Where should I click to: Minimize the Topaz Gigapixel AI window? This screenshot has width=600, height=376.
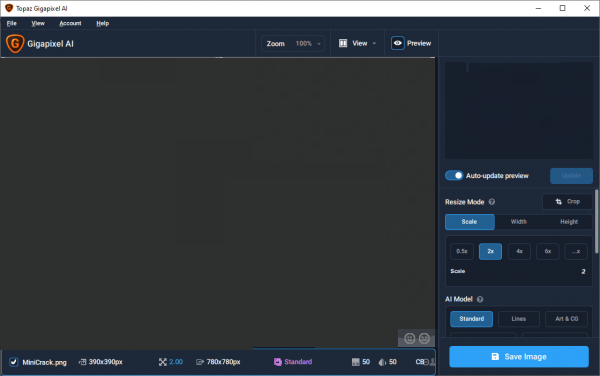pyautogui.click(x=538, y=8)
